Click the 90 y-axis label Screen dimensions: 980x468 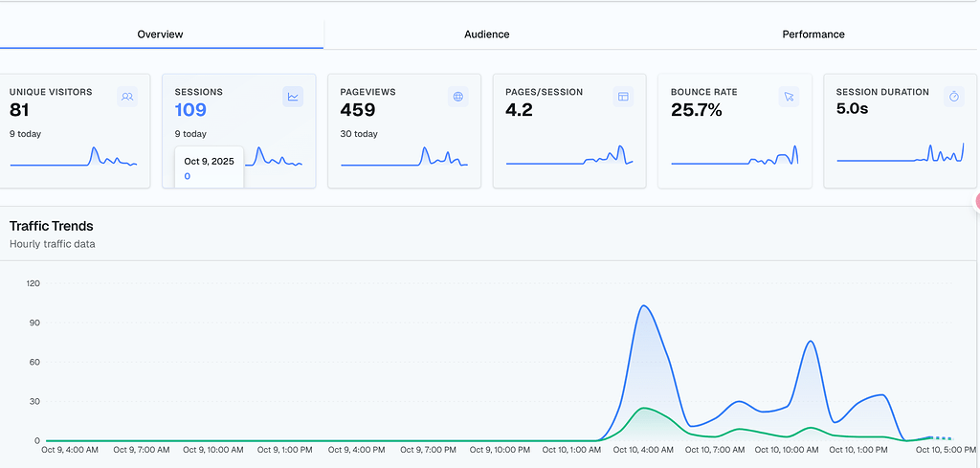(x=35, y=323)
